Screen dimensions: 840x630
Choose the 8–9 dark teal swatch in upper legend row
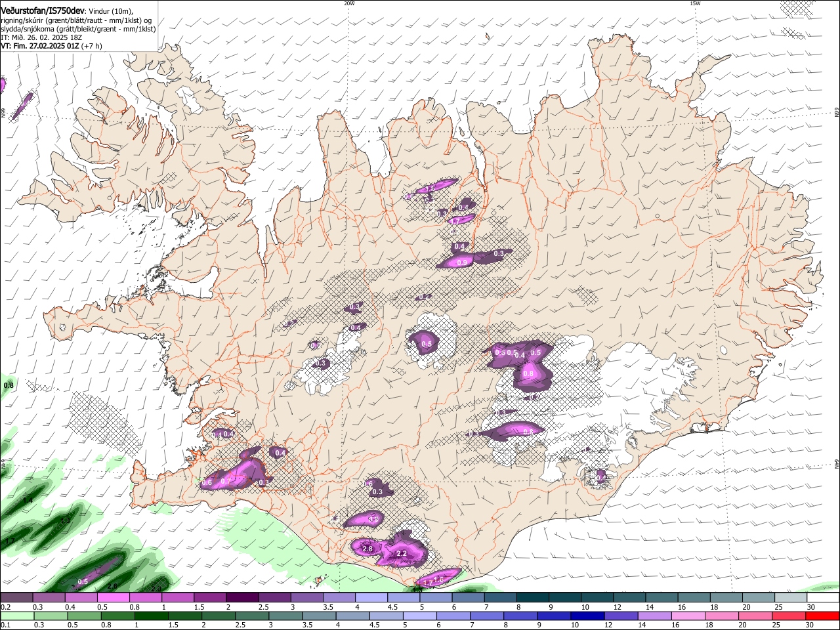(x=532, y=598)
